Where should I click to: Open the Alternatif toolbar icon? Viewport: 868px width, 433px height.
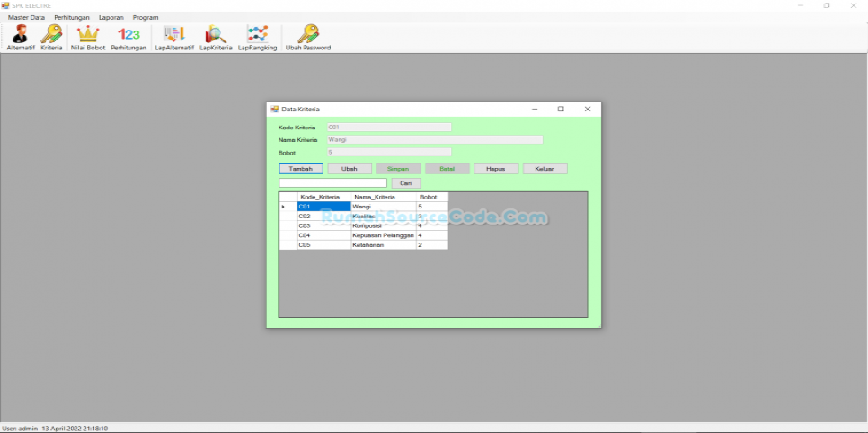click(x=20, y=35)
